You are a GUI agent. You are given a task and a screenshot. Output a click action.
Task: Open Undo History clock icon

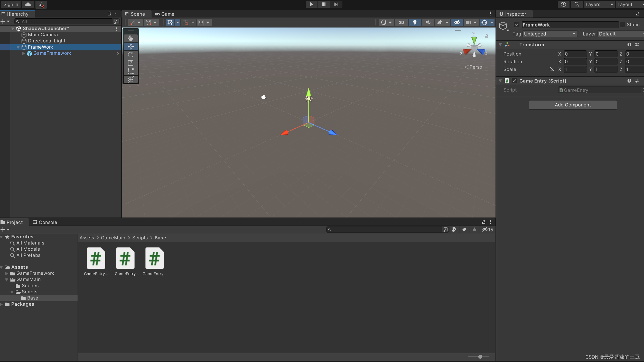click(564, 4)
